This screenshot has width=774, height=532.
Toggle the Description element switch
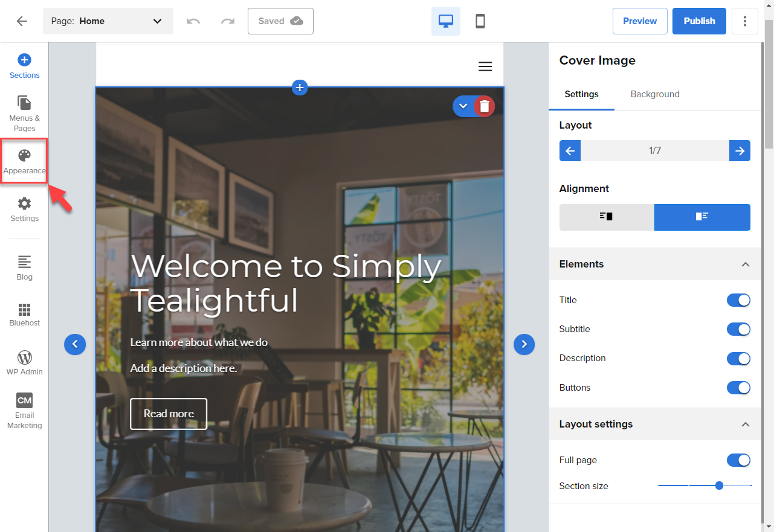pyautogui.click(x=738, y=359)
